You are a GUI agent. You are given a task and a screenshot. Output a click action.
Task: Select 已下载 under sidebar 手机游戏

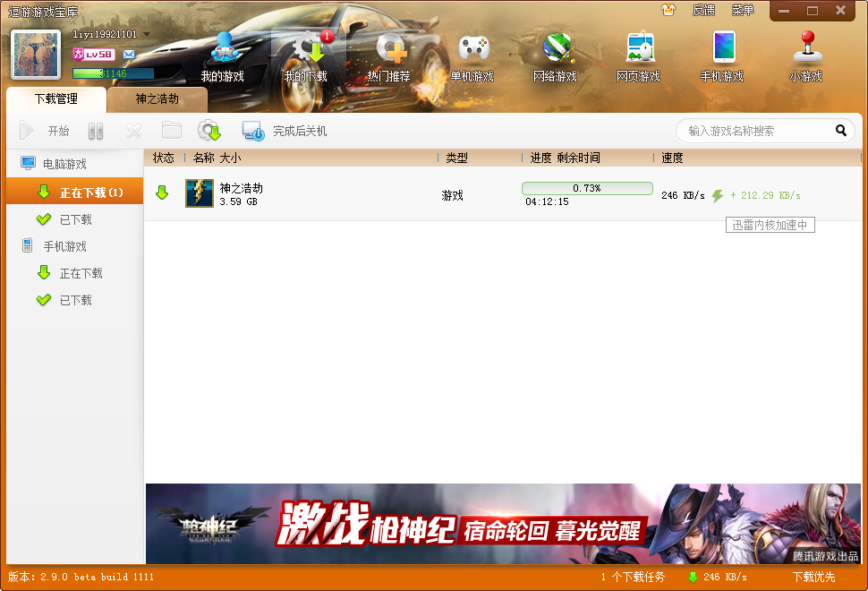(x=75, y=300)
